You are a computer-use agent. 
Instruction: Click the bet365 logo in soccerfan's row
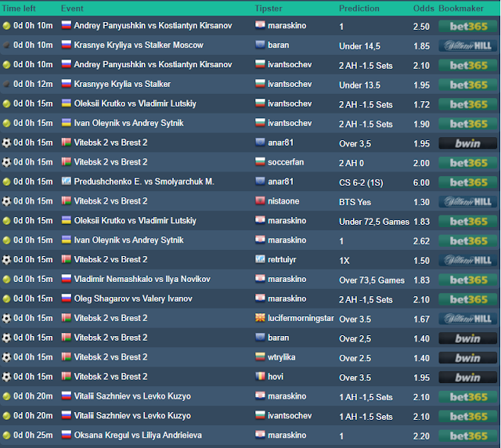pyautogui.click(x=468, y=163)
